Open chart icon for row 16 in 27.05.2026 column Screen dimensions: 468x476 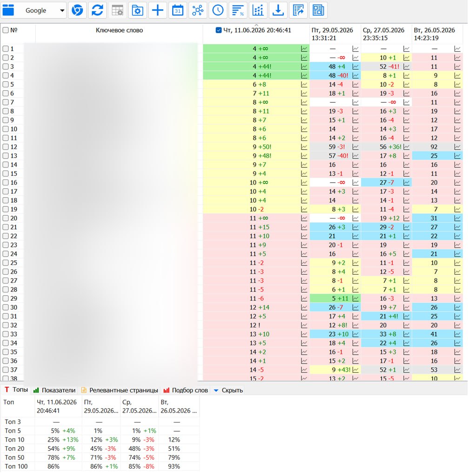406,183
